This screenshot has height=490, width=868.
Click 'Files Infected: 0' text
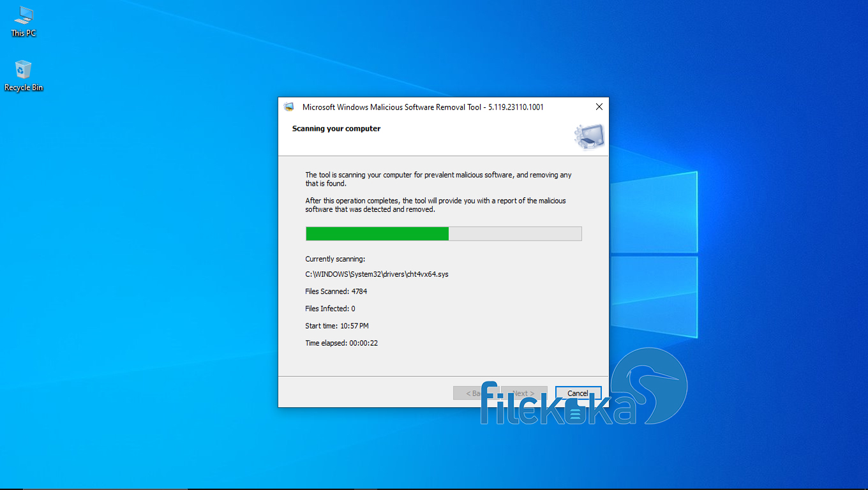330,309
